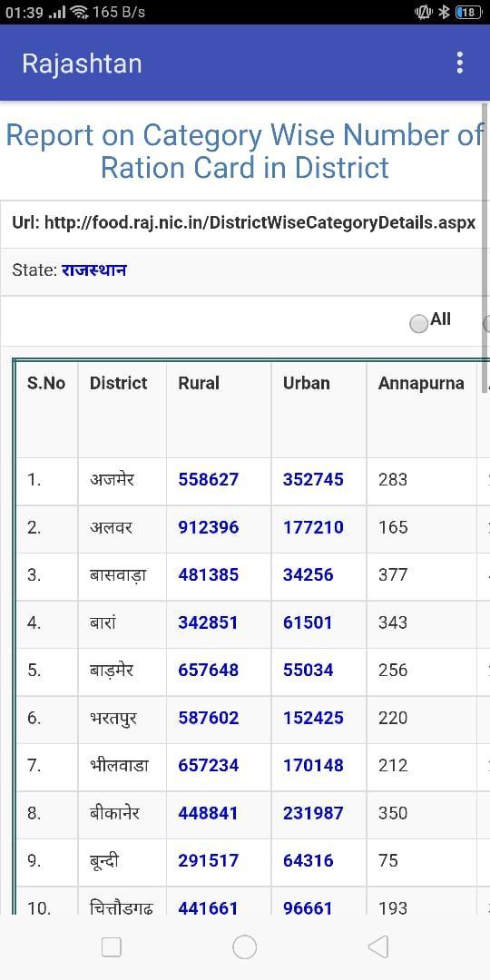Open the Banswara rural count 481385
Viewport: 490px width, 980px height.
pyautogui.click(x=208, y=574)
